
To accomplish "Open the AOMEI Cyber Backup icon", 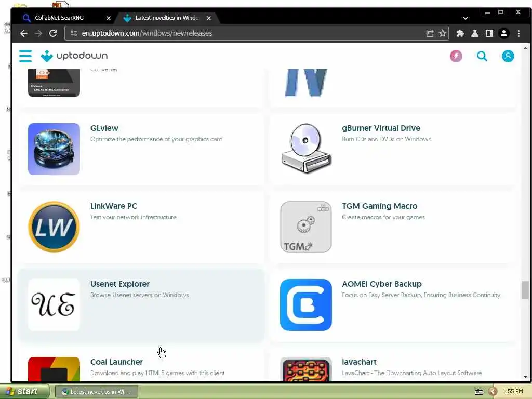I will (x=306, y=305).
